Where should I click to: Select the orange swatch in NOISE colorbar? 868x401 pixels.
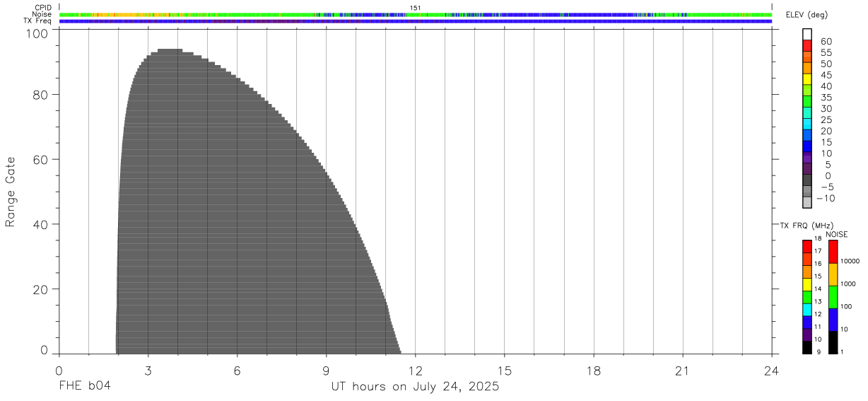pos(833,274)
